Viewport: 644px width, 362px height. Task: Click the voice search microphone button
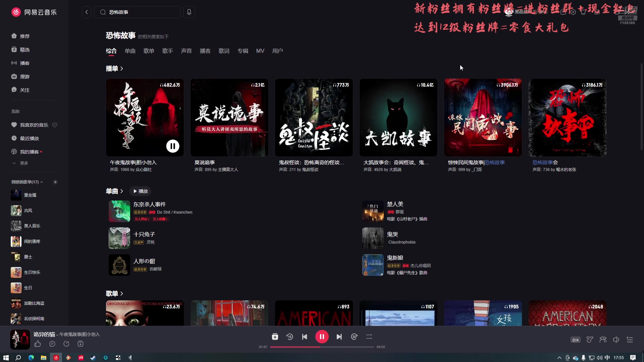[x=189, y=12]
